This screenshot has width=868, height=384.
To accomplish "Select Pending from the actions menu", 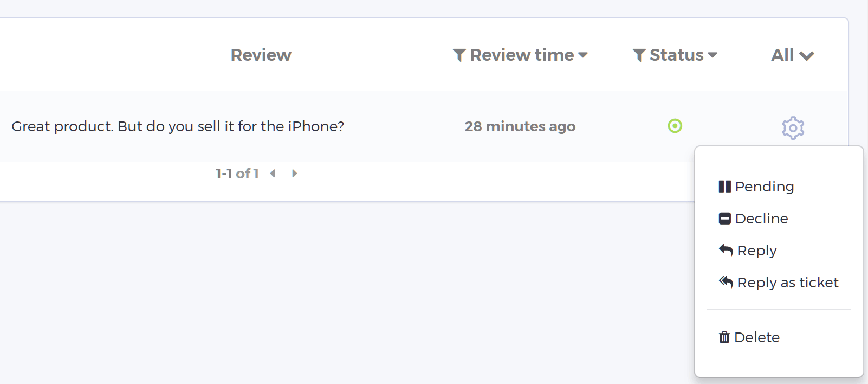I will 764,187.
